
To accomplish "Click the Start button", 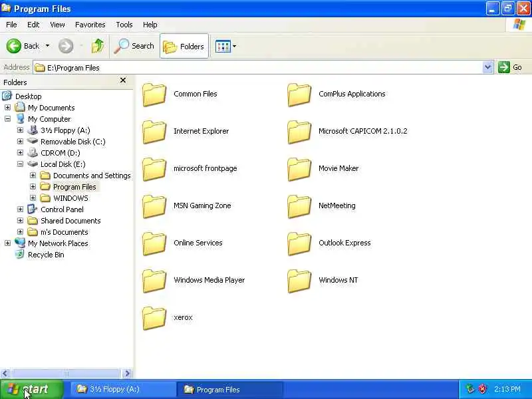I will 32,389.
